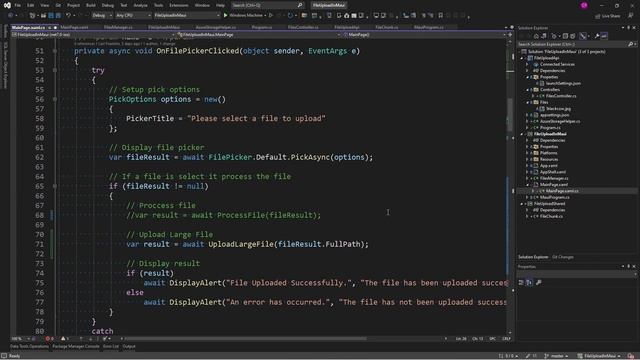640x360 pixels.
Task: Click the bookmark toolbar icon
Action: 440,16
